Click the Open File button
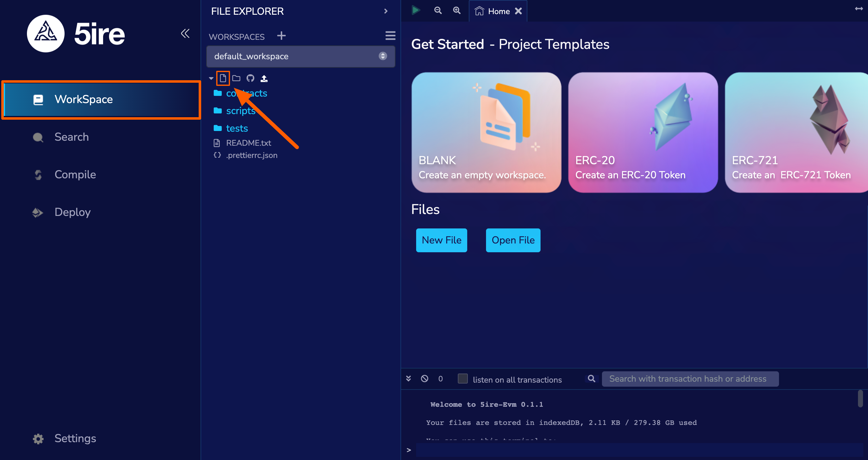Viewport: 868px width, 460px height. coord(513,240)
